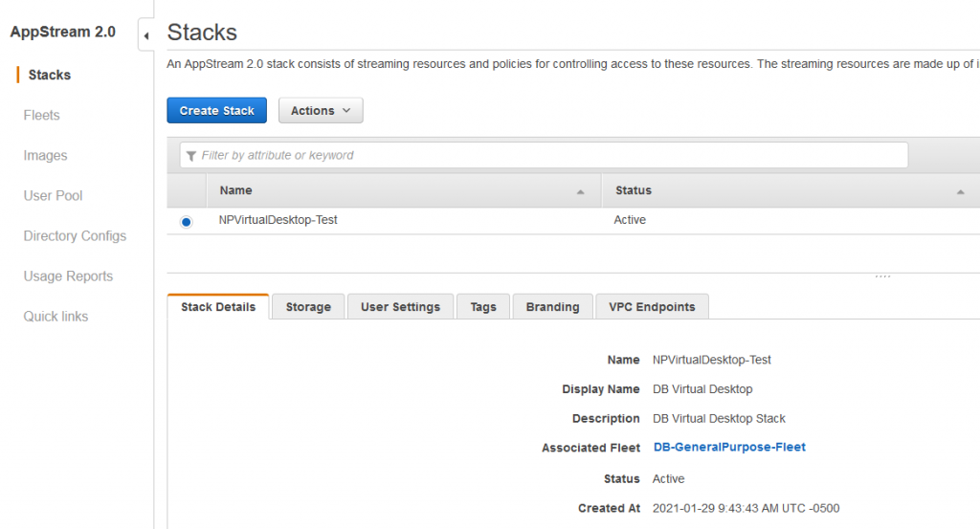The image size is (980, 529).
Task: Open the Actions dropdown
Action: click(x=321, y=111)
